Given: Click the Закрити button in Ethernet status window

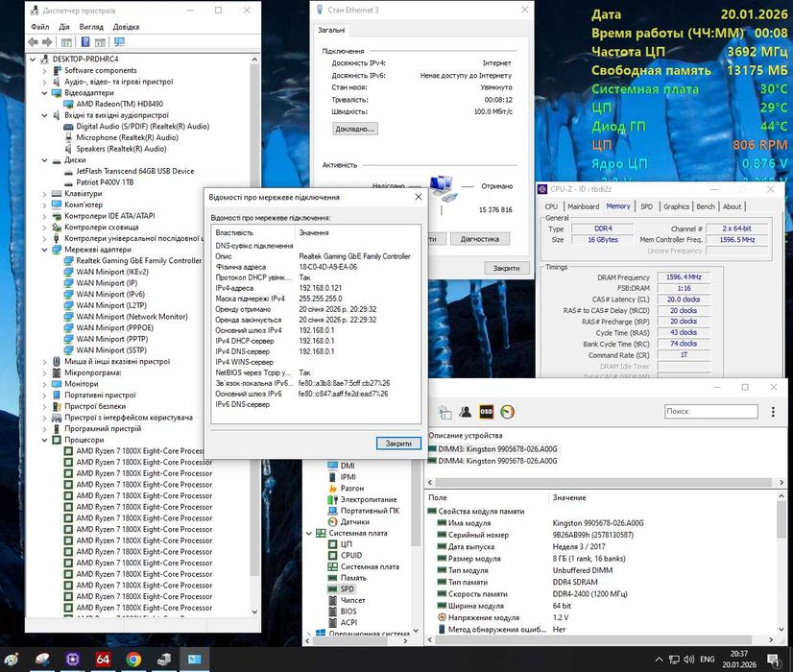Looking at the screenshot, I should coord(506,268).
